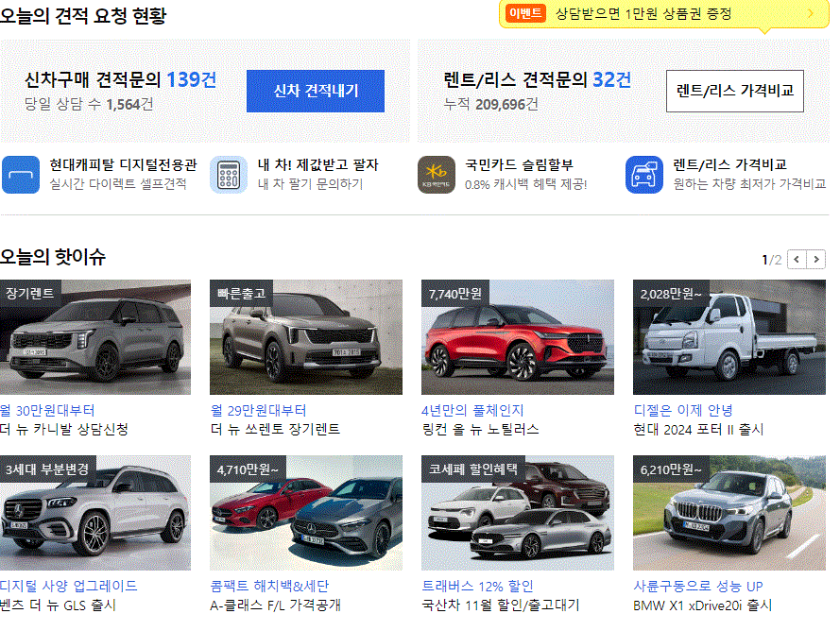This screenshot has height=631, width=840.
Task: Click the orange 이벤트 badge
Action: (525, 13)
